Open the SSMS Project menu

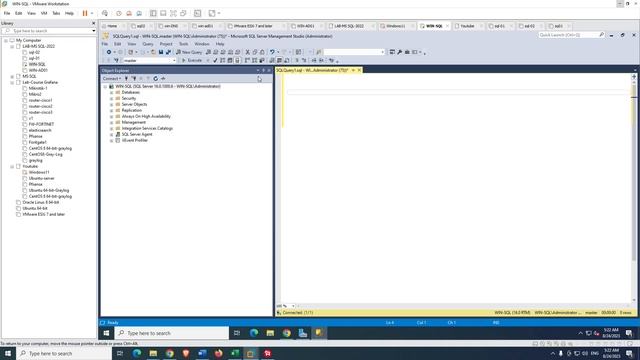click(x=166, y=44)
